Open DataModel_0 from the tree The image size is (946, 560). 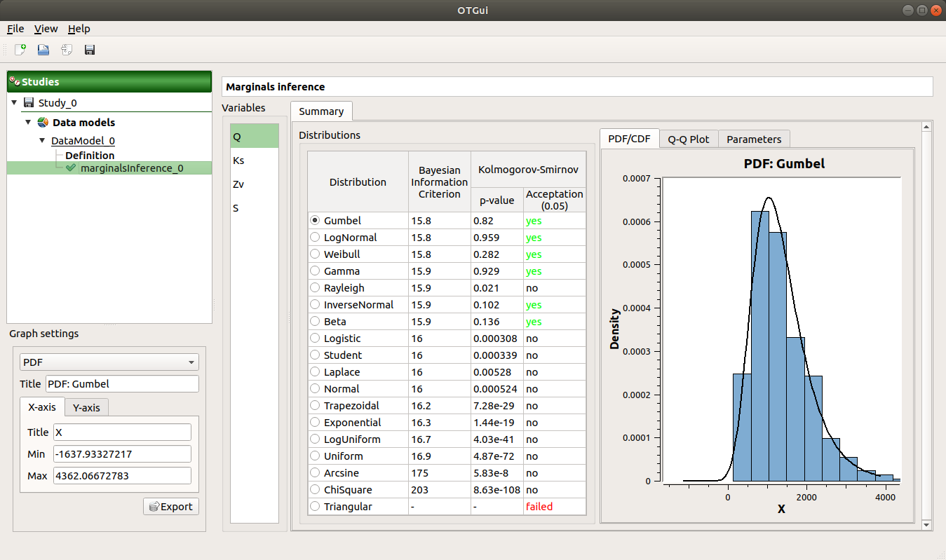(x=83, y=140)
